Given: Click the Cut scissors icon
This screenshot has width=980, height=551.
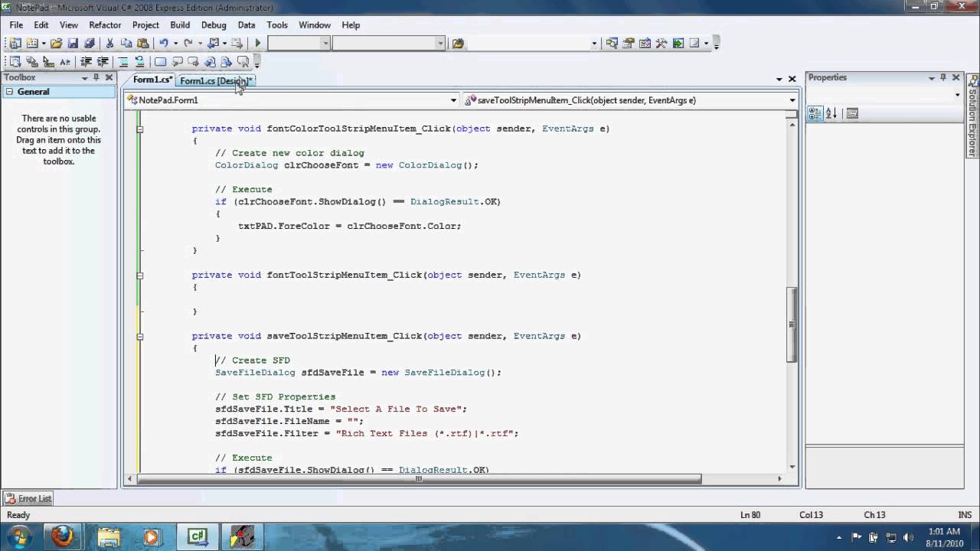Looking at the screenshot, I should click(x=109, y=44).
